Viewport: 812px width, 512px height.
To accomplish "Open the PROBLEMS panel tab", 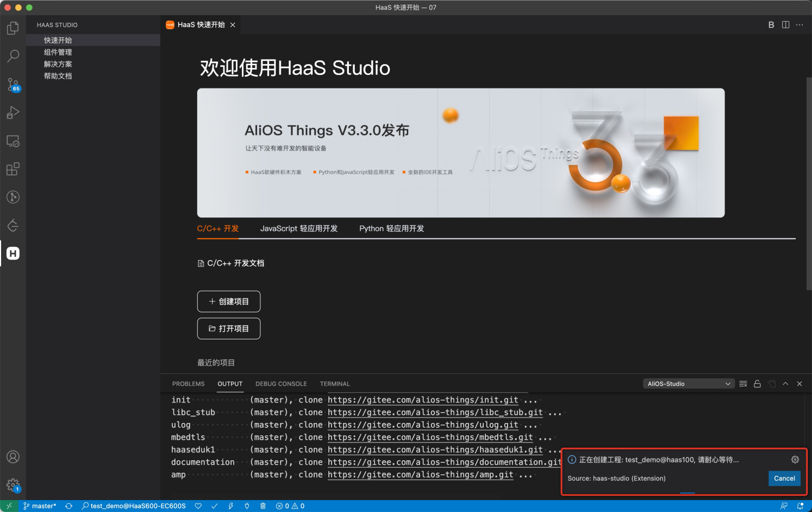I will coord(188,384).
